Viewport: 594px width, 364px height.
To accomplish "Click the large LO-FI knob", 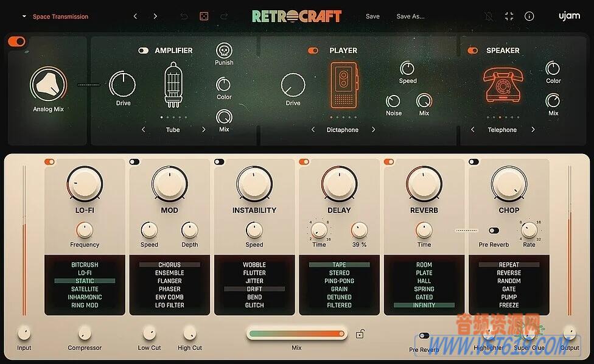I will (x=85, y=184).
